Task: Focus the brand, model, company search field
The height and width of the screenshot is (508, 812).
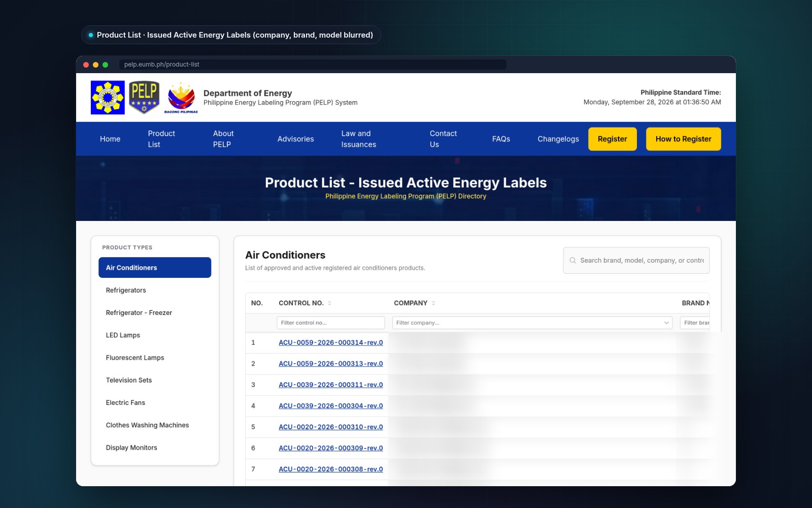Action: [636, 261]
